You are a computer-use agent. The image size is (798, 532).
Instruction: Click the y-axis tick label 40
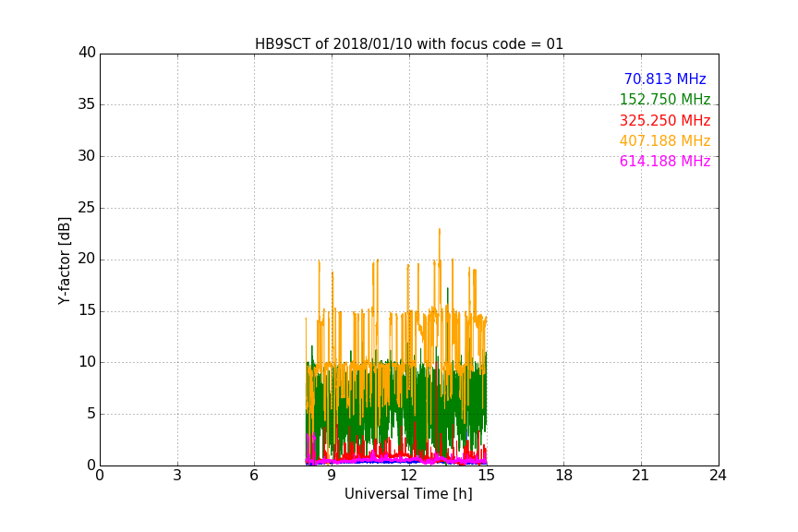point(87,53)
